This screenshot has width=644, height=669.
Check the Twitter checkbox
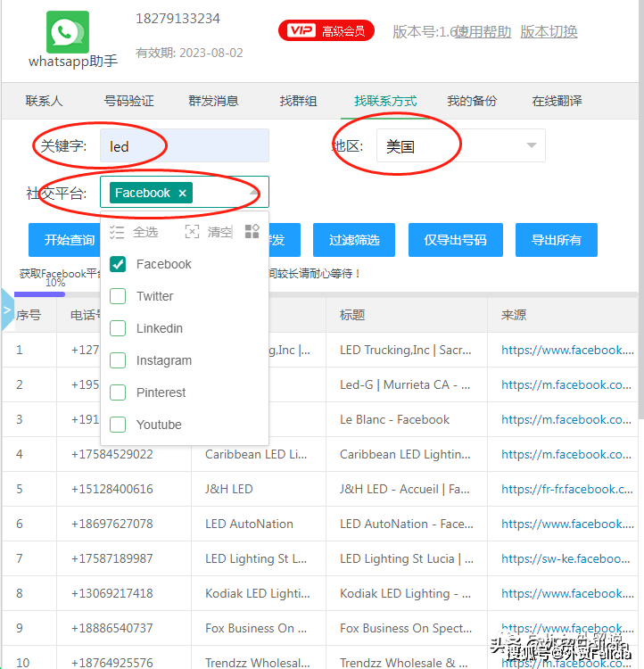pos(118,296)
